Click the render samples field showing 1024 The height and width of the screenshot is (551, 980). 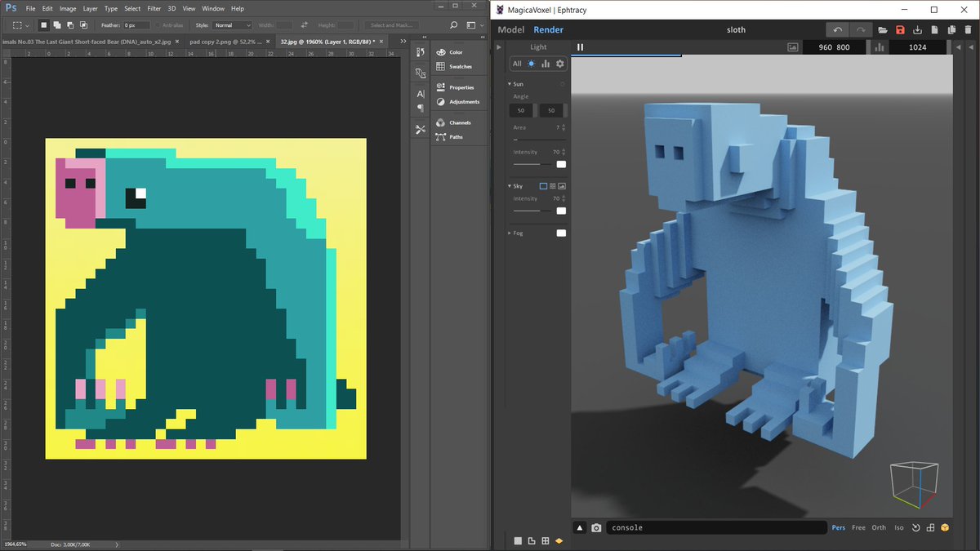(918, 47)
